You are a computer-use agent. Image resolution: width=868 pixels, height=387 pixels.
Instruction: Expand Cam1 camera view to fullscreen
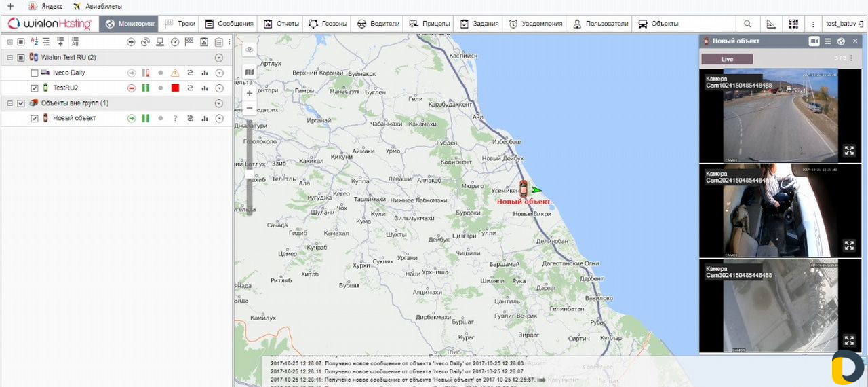[x=849, y=151]
